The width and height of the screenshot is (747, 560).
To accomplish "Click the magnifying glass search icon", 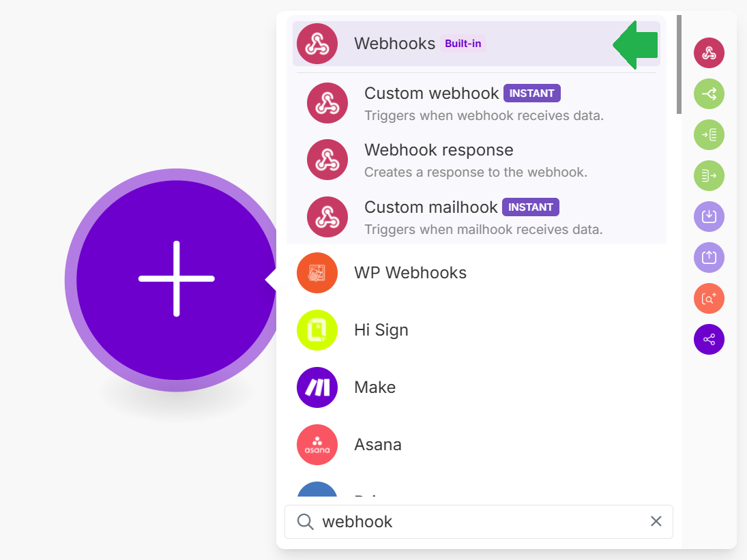I will coord(306,522).
